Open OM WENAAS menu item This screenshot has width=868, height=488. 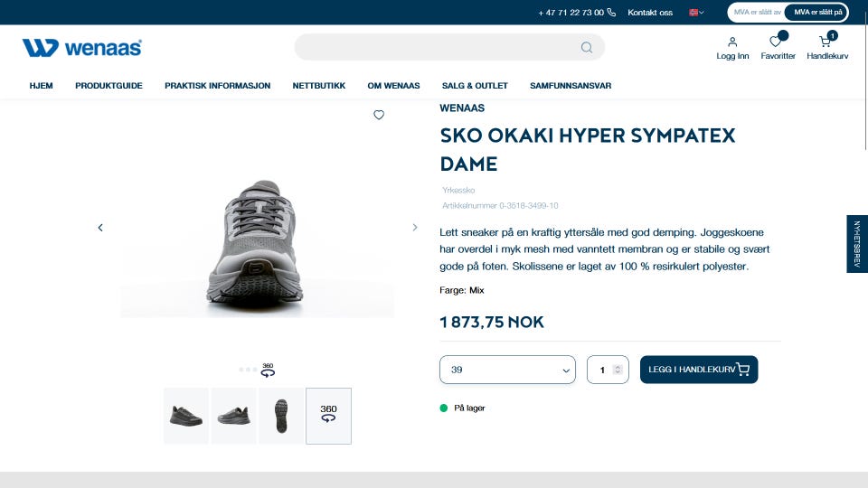(393, 86)
